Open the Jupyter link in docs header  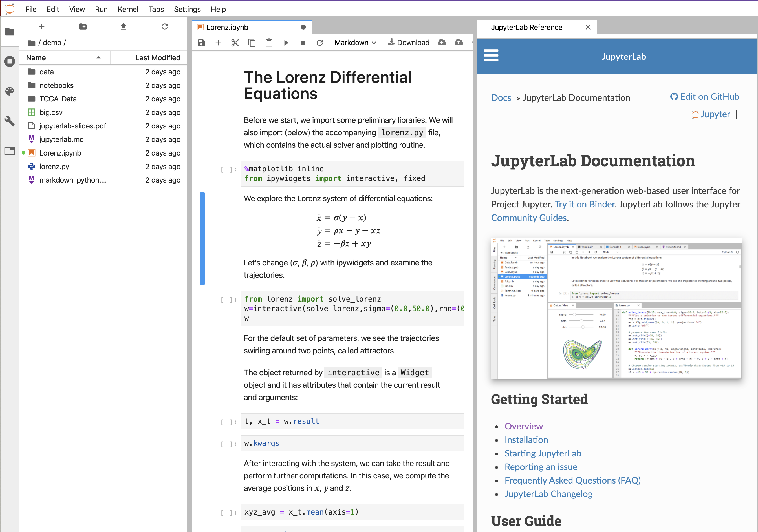(711, 114)
